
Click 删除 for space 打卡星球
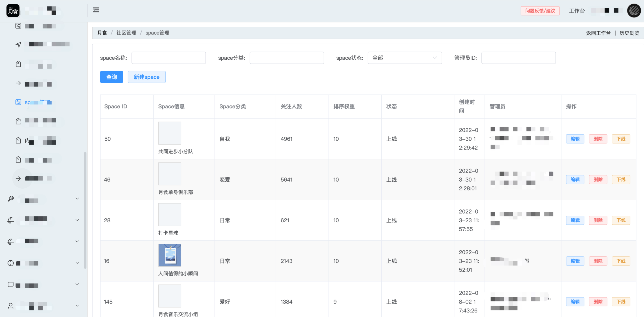[598, 221]
